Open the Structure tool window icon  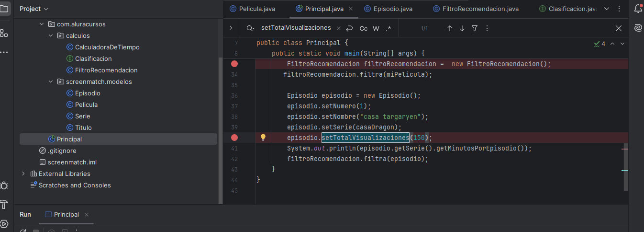point(4,33)
